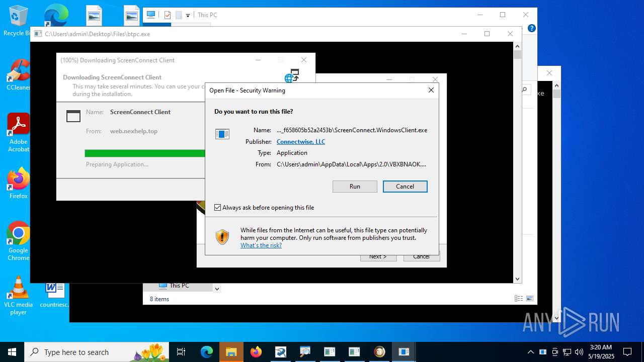Click Run in the Security Warning dialog
Viewport: 644px width, 362px height.
click(x=355, y=187)
